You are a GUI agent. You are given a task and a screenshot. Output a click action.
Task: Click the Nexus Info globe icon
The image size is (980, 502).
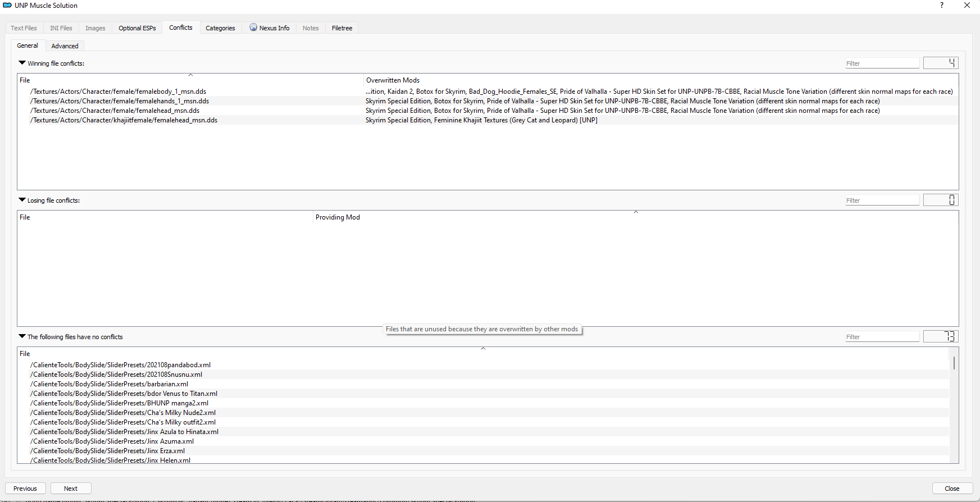click(x=253, y=28)
